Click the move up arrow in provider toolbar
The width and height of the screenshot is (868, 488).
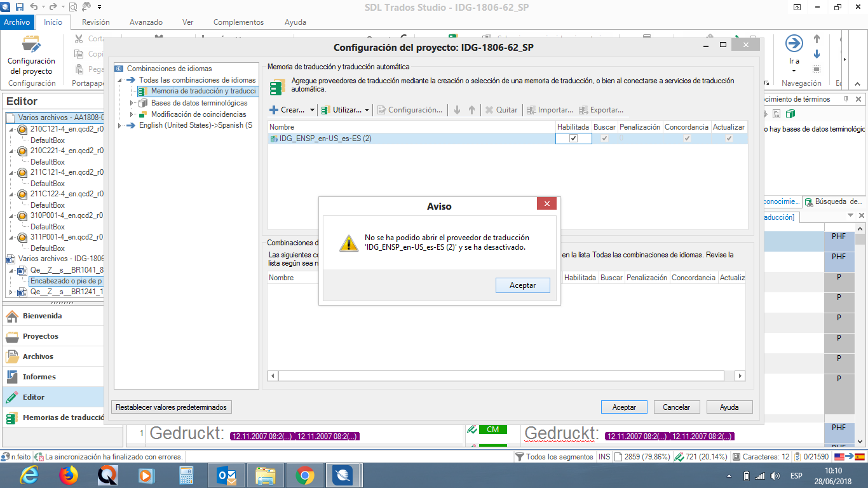[x=471, y=110]
